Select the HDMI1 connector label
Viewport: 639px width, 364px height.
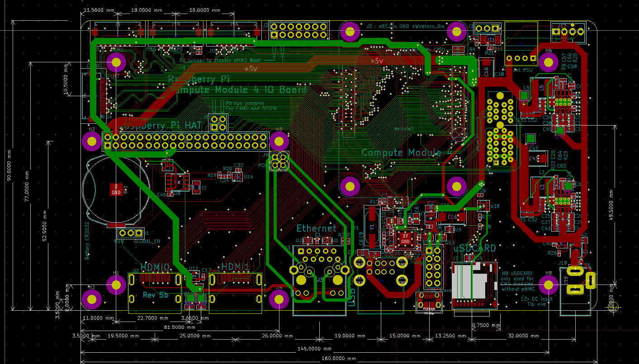click(x=236, y=267)
